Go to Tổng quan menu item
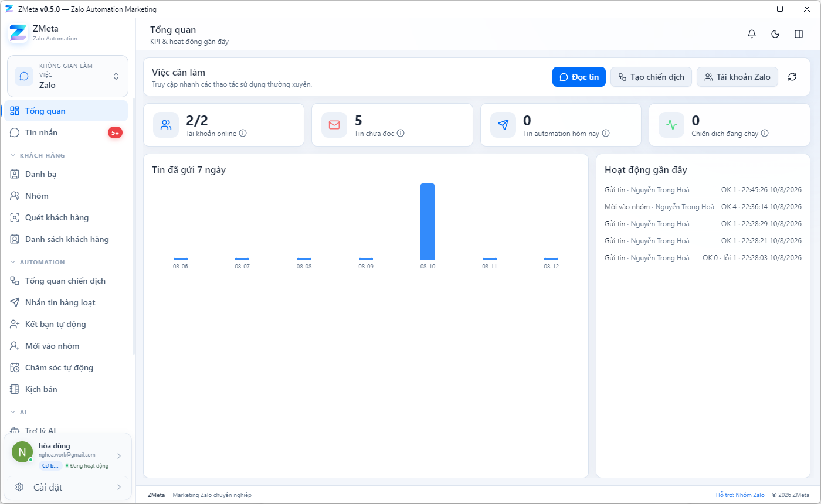This screenshot has width=821, height=504. (66, 111)
